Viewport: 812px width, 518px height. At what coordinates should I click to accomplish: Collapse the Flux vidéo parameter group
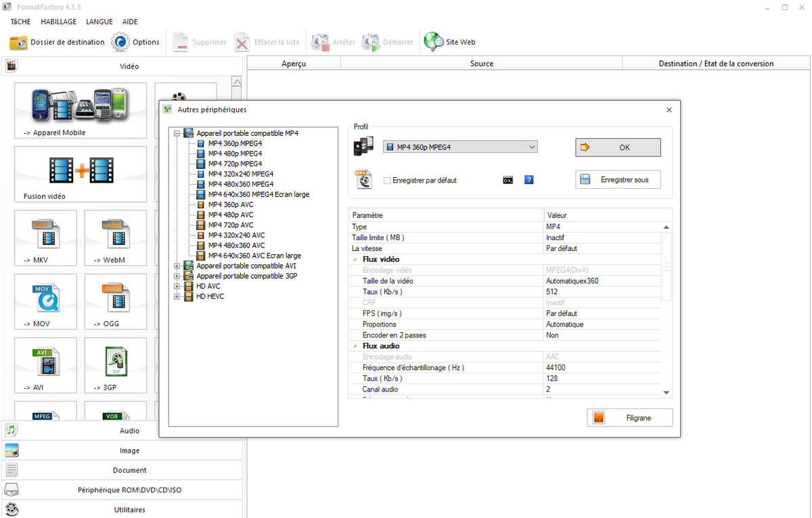coord(356,260)
